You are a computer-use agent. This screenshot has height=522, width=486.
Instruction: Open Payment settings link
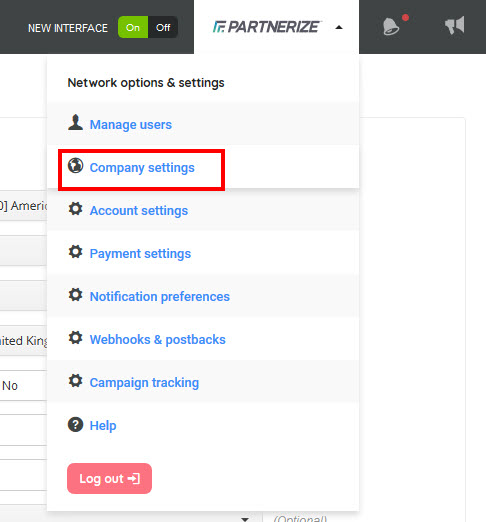(140, 254)
